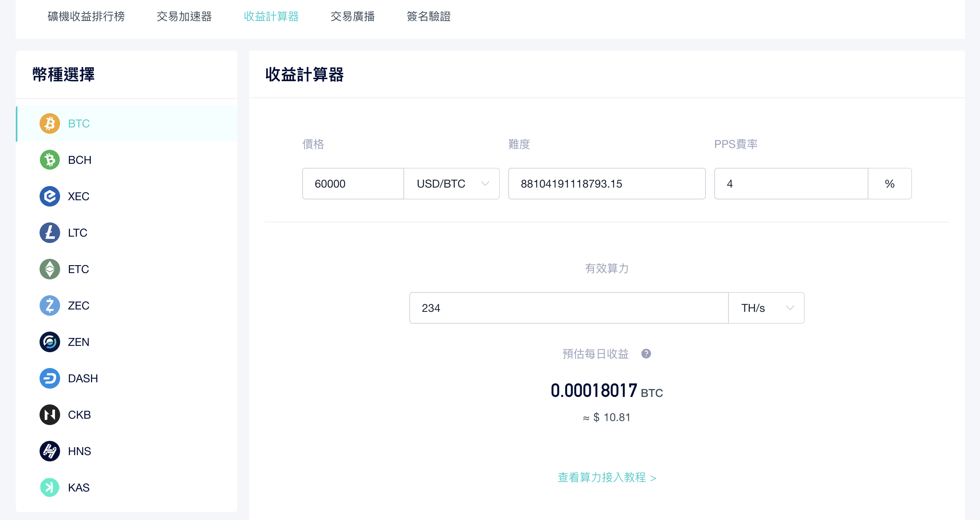Image resolution: width=980 pixels, height=520 pixels.
Task: Open the 查看算力接入教程 link
Action: coord(607,478)
